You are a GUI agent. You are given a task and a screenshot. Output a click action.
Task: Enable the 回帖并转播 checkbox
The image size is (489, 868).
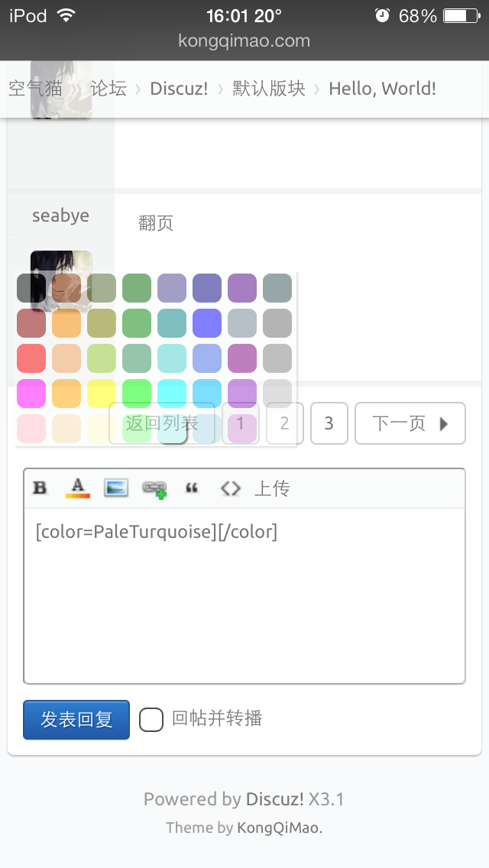pyautogui.click(x=151, y=720)
